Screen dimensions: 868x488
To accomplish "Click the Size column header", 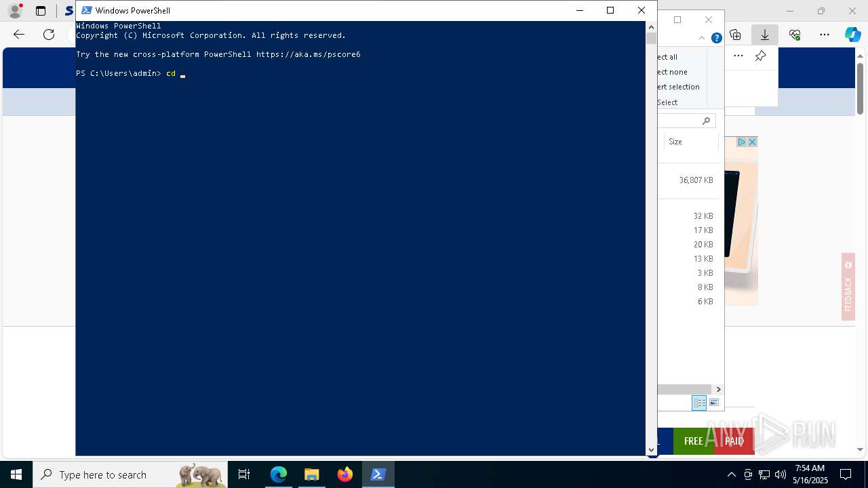I will 690,142.
